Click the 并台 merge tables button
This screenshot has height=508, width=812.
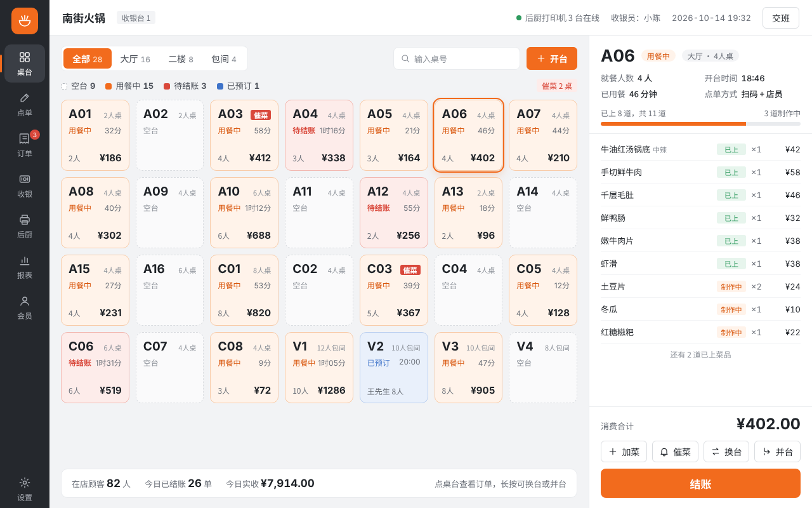[x=777, y=451]
